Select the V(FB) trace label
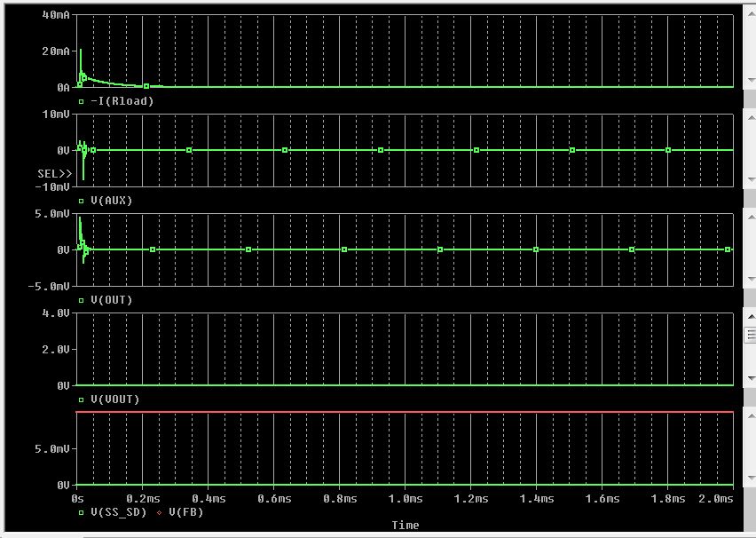This screenshot has height=538, width=756. tap(186, 512)
